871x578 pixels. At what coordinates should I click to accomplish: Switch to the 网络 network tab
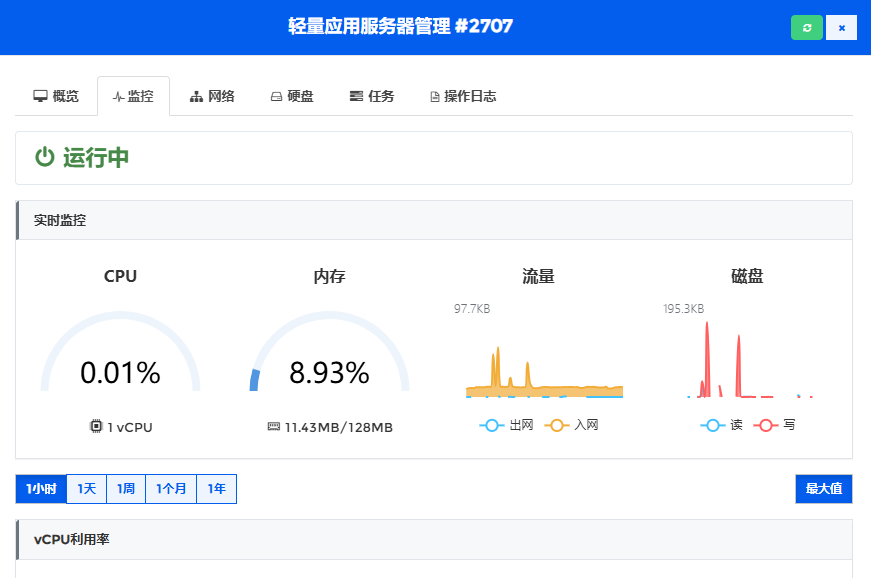212,96
